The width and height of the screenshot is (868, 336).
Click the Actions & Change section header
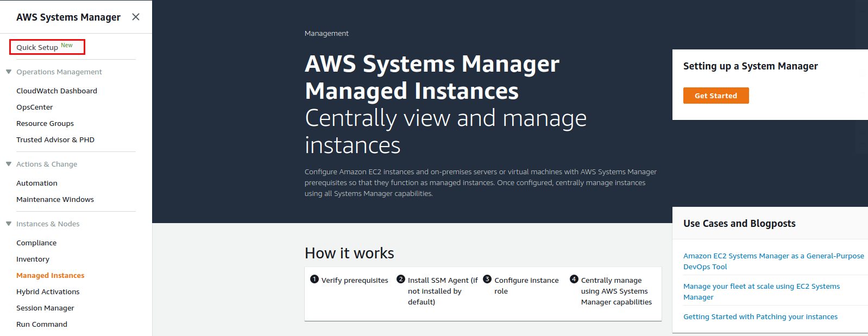pos(47,164)
